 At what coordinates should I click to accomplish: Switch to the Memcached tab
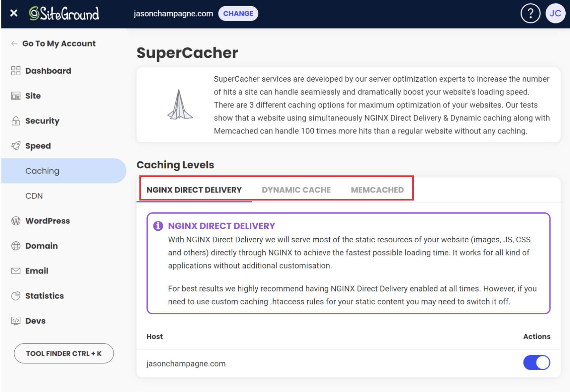click(x=377, y=190)
